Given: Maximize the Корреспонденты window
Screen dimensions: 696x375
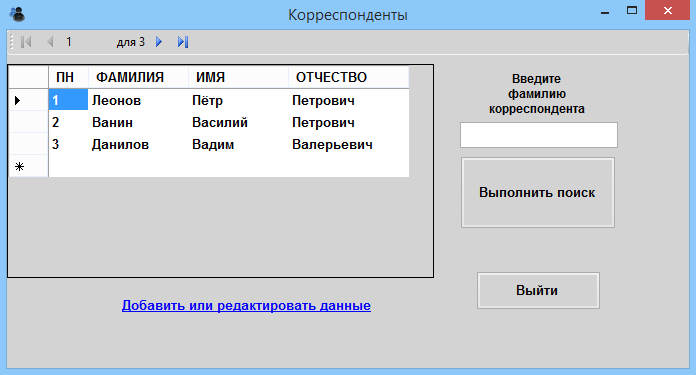Looking at the screenshot, I should pos(632,11).
